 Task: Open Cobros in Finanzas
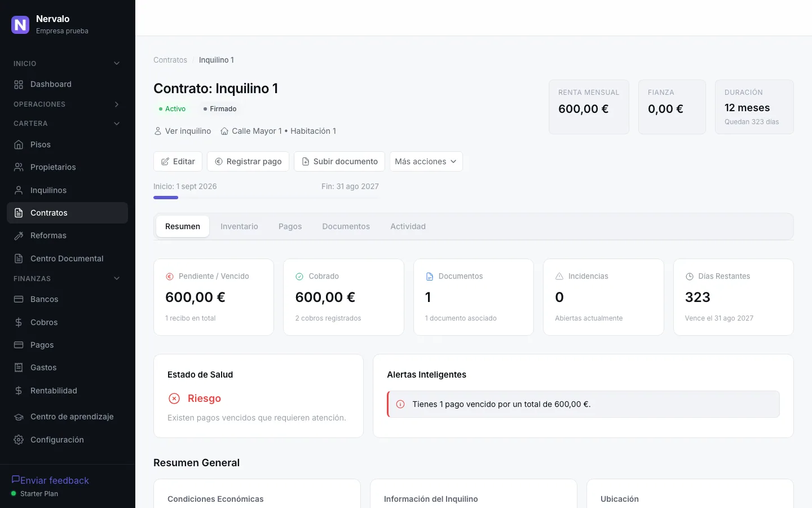[67, 322]
